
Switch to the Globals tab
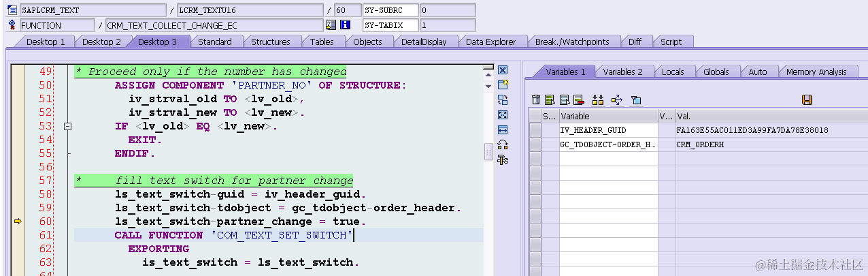[716, 72]
